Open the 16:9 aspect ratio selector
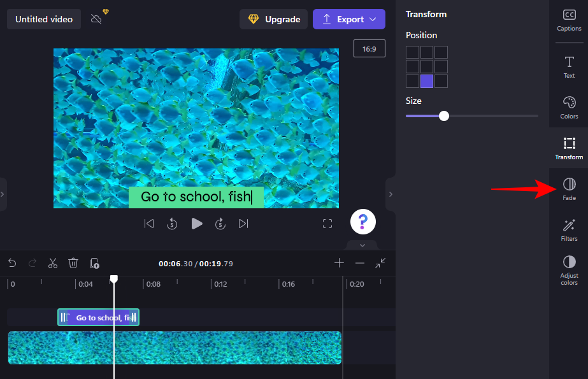 tap(369, 48)
